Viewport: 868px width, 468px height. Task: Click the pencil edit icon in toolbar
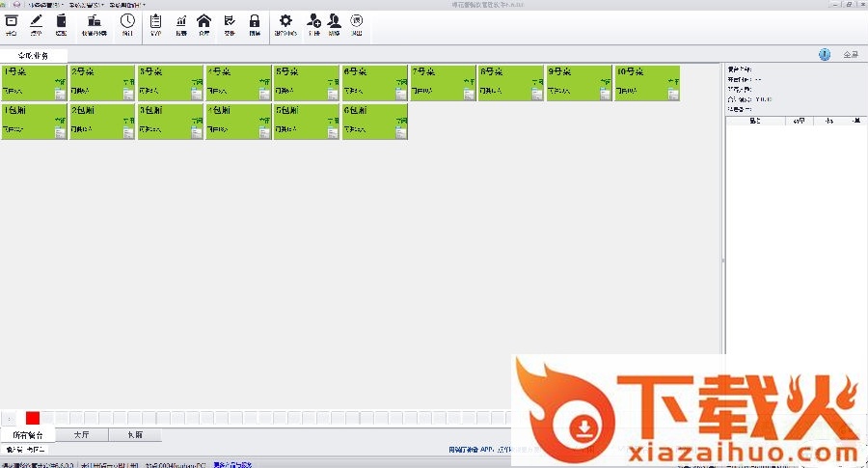pyautogui.click(x=37, y=21)
